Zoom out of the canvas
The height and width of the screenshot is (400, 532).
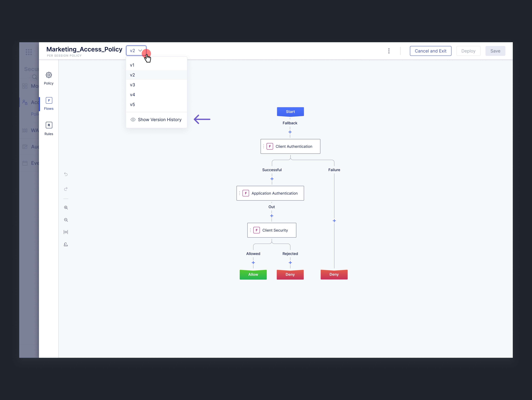click(x=66, y=220)
